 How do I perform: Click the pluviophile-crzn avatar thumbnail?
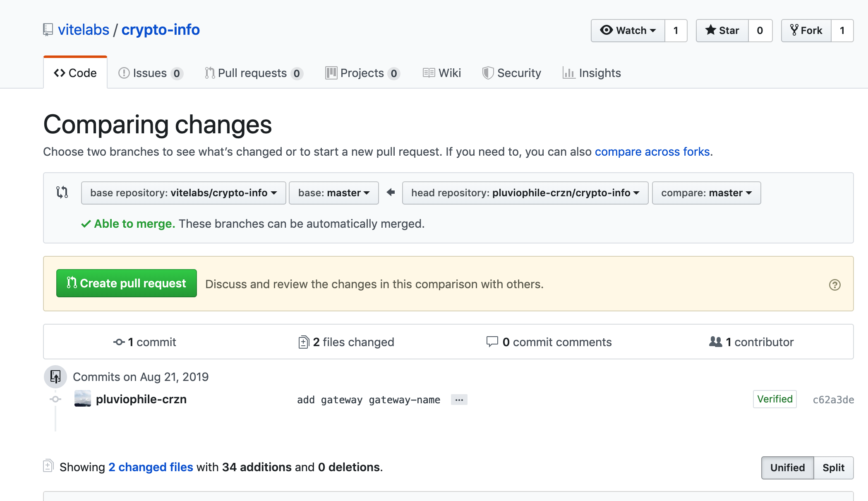coord(83,399)
